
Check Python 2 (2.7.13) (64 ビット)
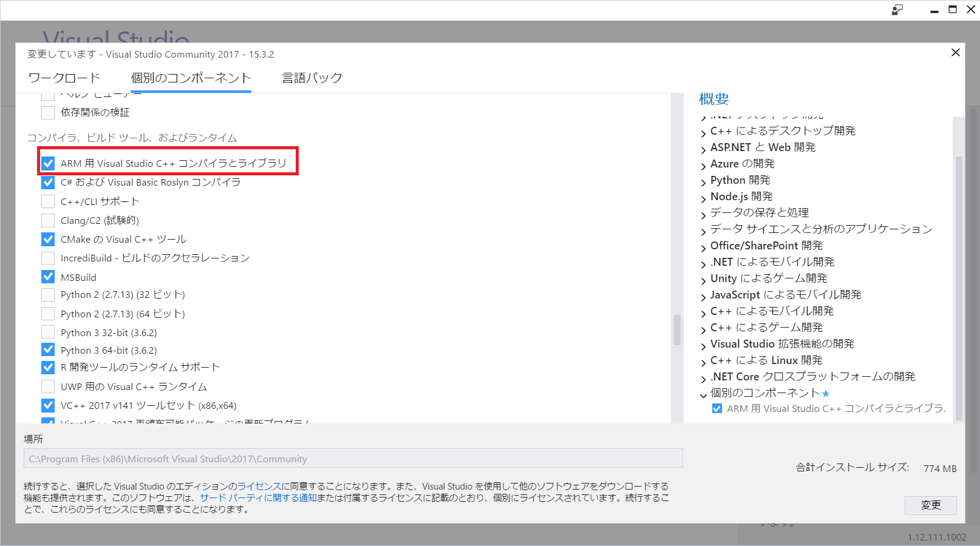(48, 314)
